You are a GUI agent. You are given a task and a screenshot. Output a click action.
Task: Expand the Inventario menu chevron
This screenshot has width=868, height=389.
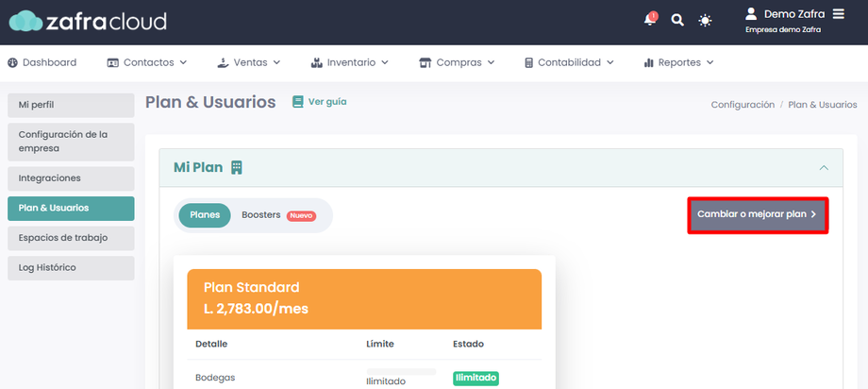385,62
